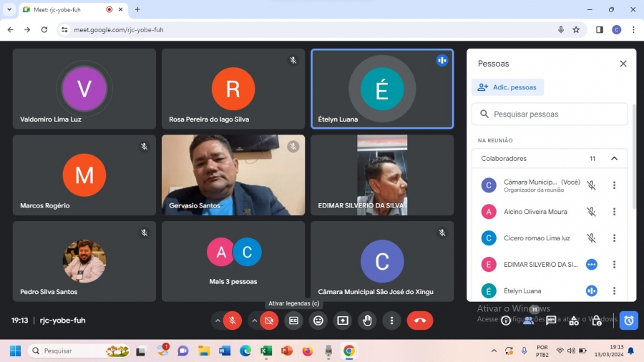Open more options for Cicero romao Lima luz
This screenshot has width=644, height=362.
pos(614,238)
